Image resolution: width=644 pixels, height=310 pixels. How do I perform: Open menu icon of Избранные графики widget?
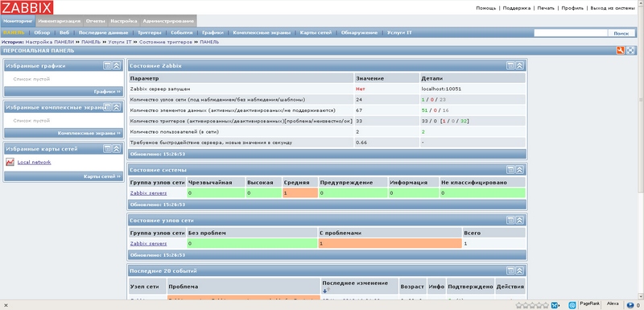point(107,66)
